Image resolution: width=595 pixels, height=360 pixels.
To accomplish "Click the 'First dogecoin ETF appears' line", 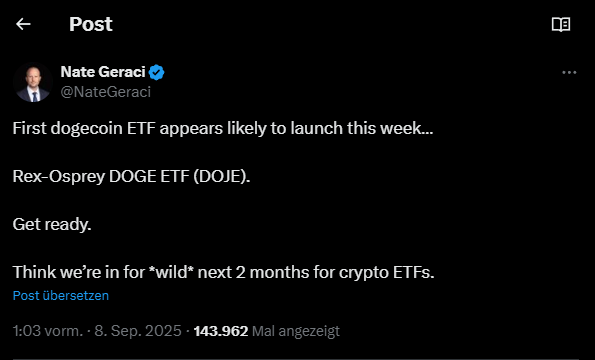I will [x=223, y=128].
